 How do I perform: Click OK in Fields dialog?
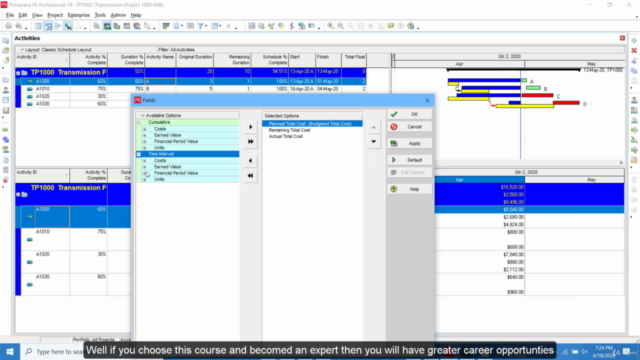pyautogui.click(x=410, y=114)
